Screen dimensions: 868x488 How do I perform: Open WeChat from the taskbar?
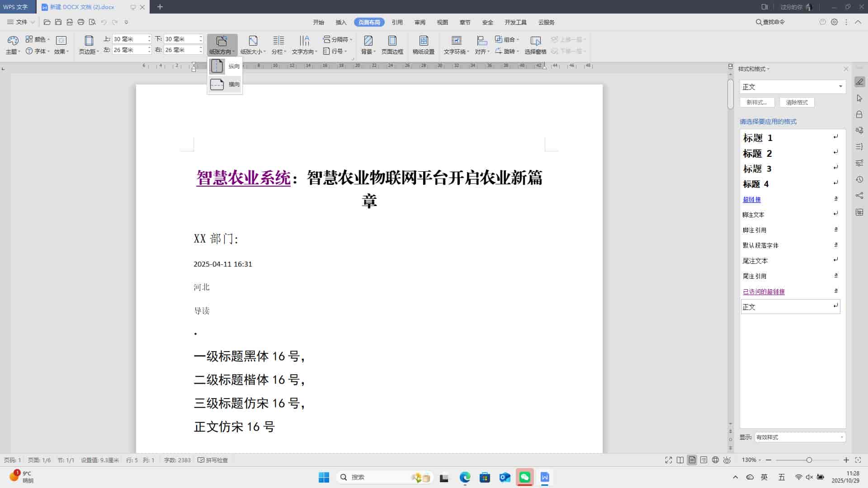(x=524, y=477)
